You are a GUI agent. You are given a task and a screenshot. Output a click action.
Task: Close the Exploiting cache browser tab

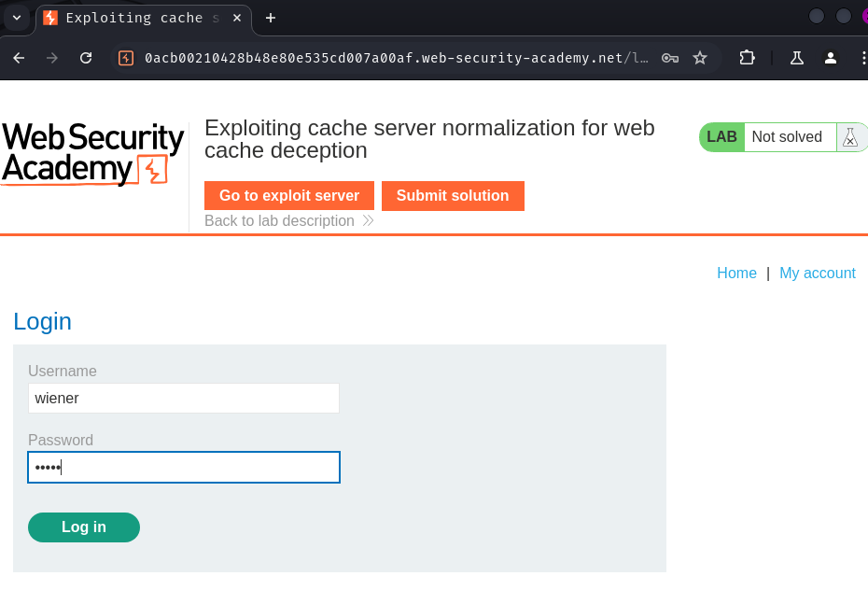[237, 18]
